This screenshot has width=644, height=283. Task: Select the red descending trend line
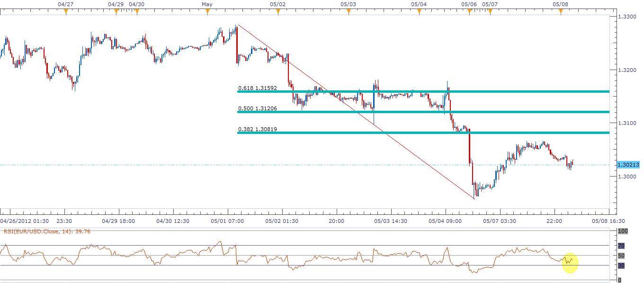pos(355,111)
